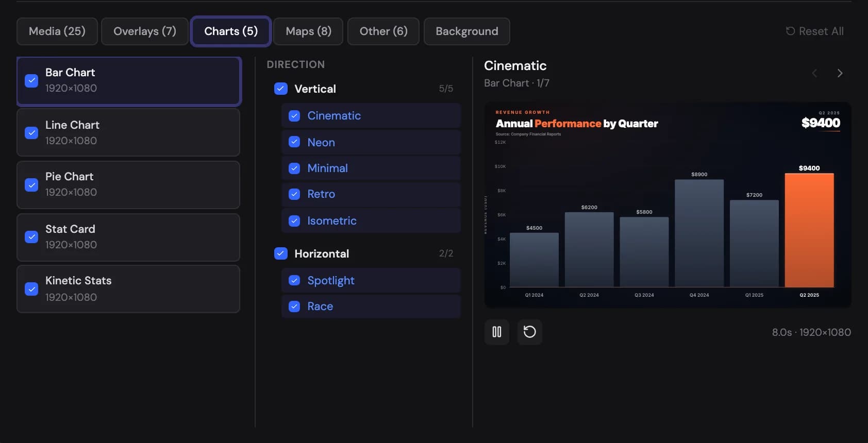Open the Background tab
The image size is (868, 443).
coord(467,31)
